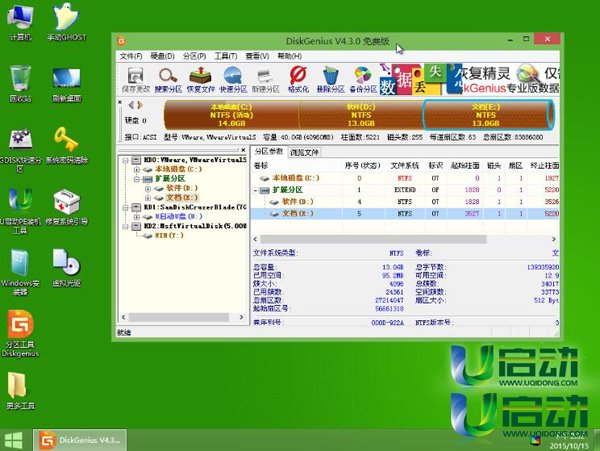Collapse 扩展分区 row in partition table
The height and width of the screenshot is (451, 600).
256,190
